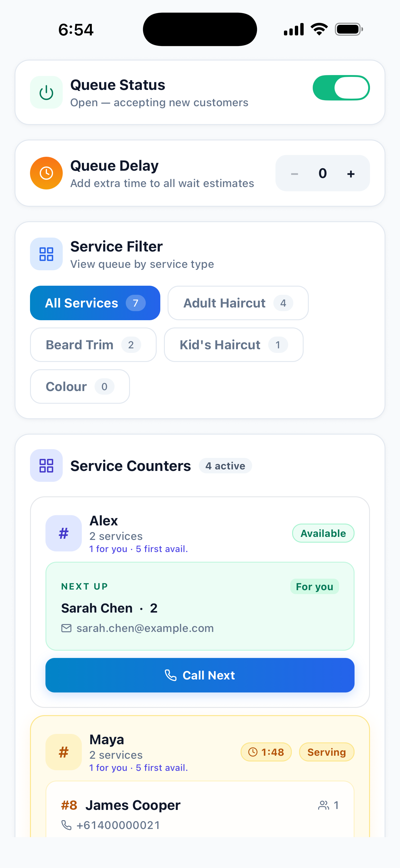Call next customer for Alex
Screen dimensions: 400x868
(x=200, y=675)
